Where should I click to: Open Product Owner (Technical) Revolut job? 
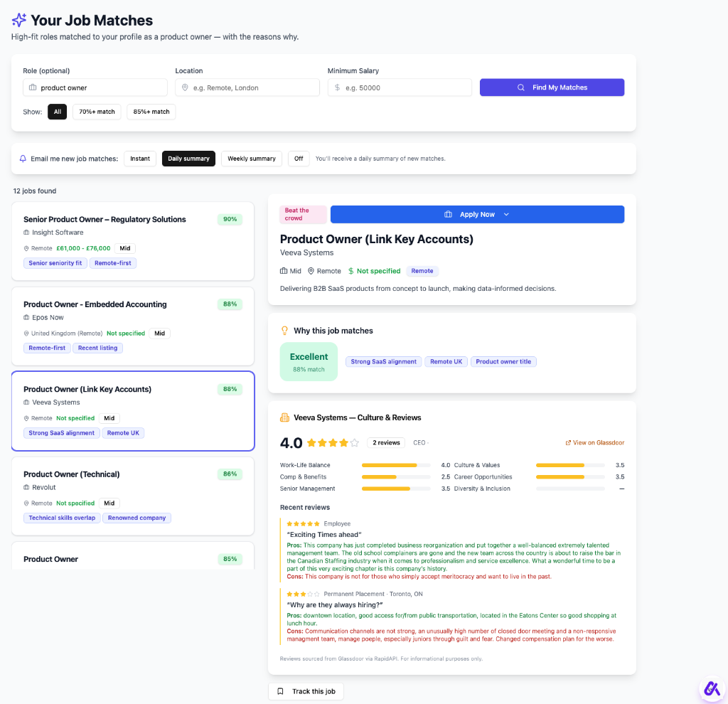133,496
